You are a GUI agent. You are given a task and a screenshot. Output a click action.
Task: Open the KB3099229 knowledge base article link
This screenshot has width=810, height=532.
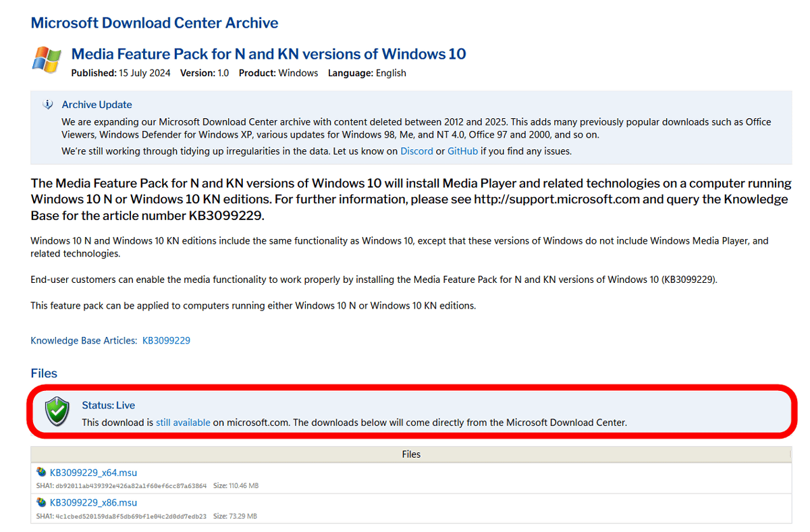pos(166,341)
